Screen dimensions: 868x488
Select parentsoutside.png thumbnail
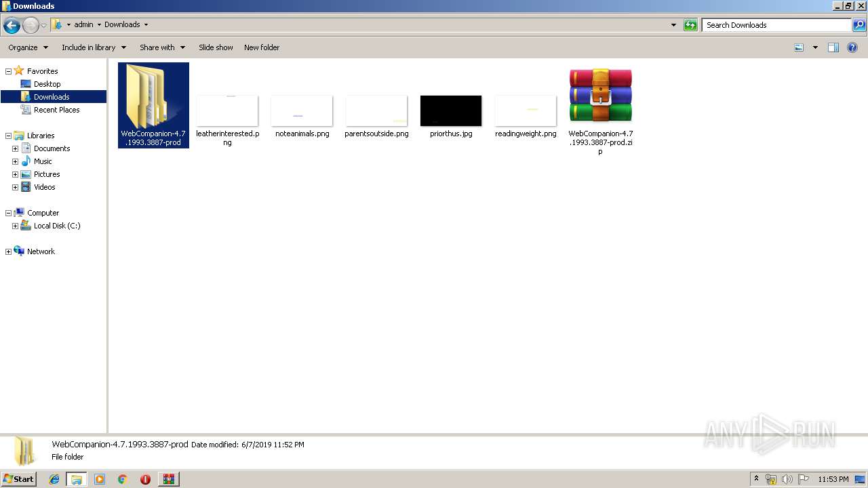coord(376,110)
